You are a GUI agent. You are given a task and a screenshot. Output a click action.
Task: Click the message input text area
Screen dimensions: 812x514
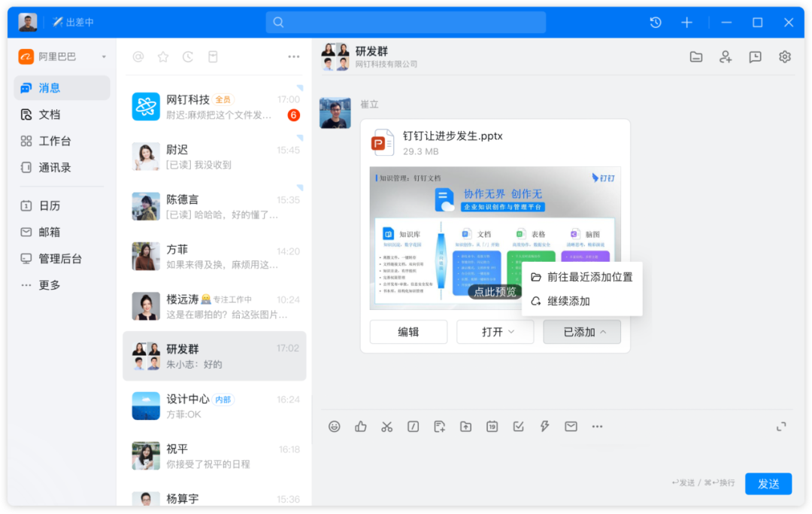[x=556, y=453]
